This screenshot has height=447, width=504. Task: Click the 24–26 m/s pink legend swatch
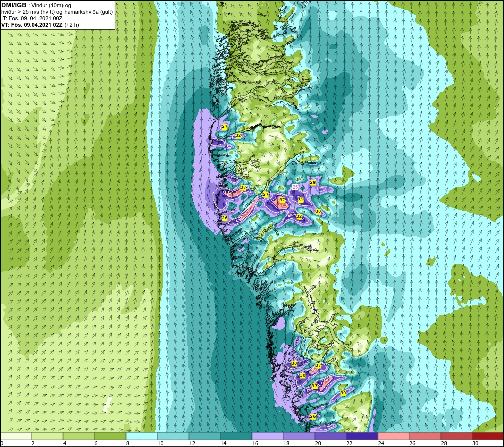[394, 436]
